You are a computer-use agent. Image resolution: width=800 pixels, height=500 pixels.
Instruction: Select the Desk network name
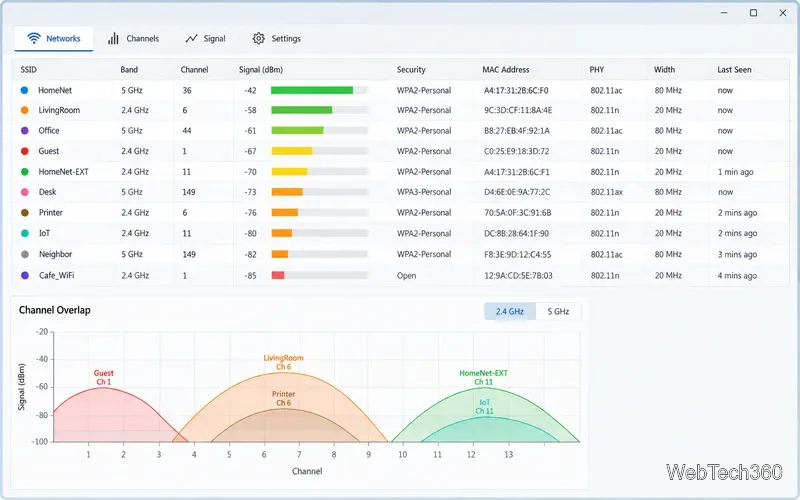[47, 192]
